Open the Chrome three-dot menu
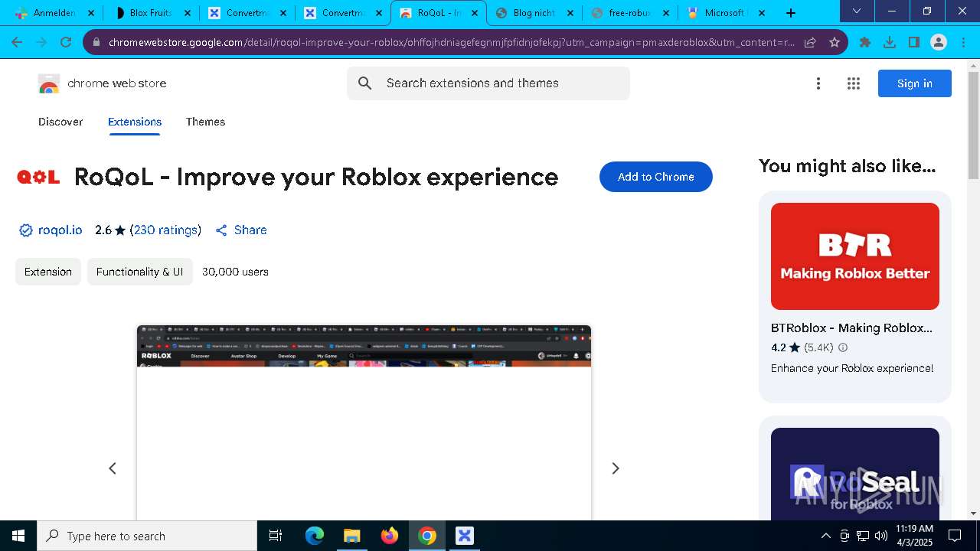 tap(963, 42)
